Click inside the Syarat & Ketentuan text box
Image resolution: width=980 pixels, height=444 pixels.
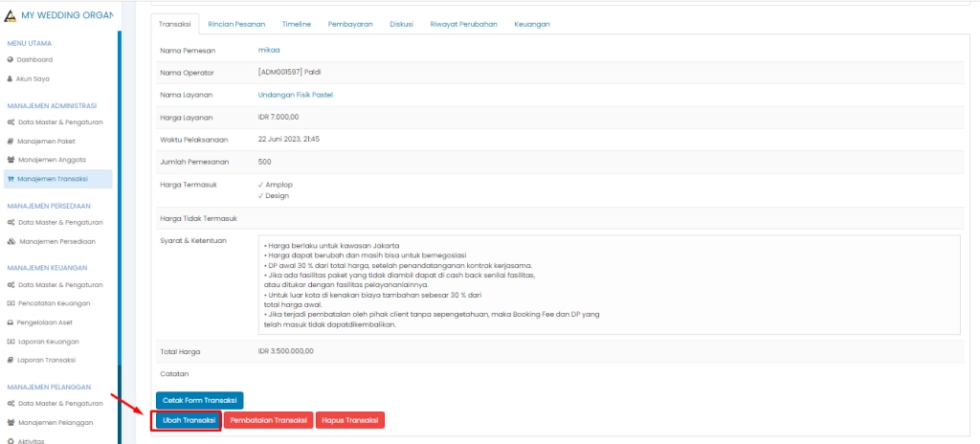pos(609,285)
